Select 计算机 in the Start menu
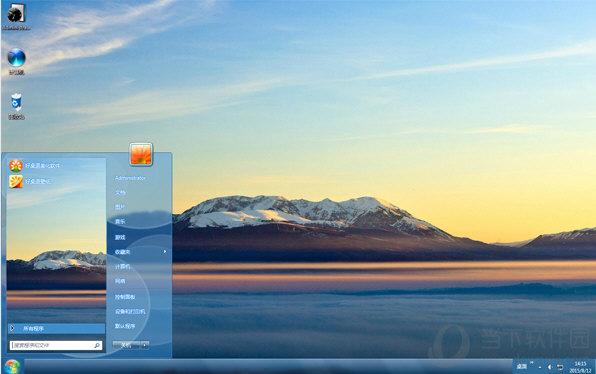Image resolution: width=596 pixels, height=374 pixels. 122,266
